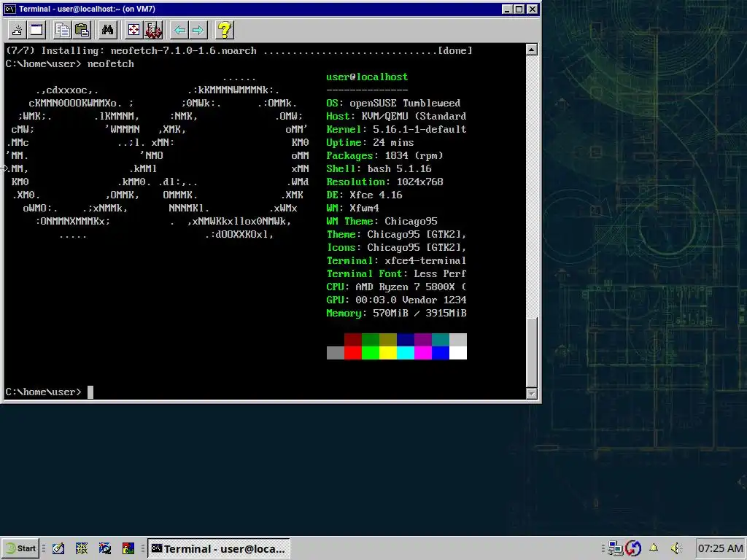
Task: Click the 'WM: Xfwm4' line
Action: coord(352,208)
